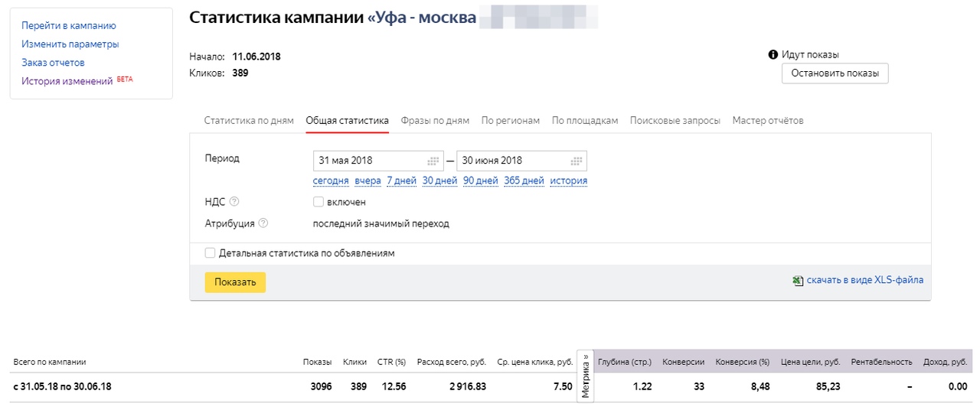Click the история period link
This screenshot has width=980, height=407.
[569, 181]
